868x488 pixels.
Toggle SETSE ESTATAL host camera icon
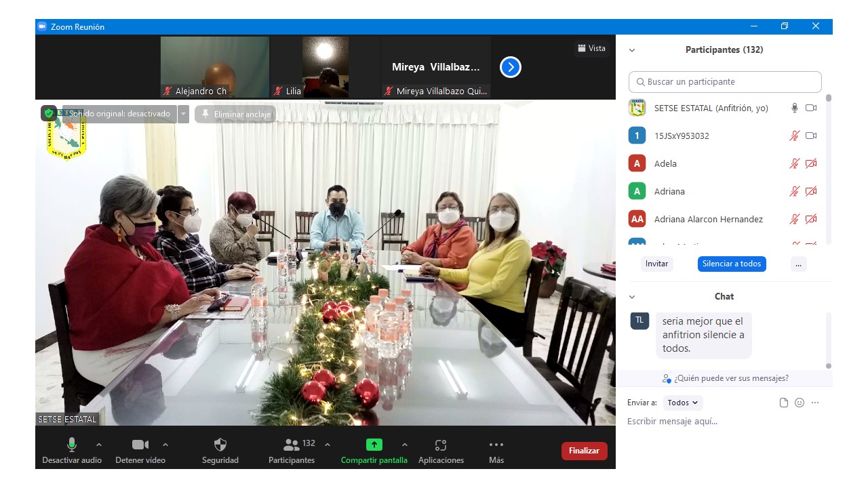[811, 108]
